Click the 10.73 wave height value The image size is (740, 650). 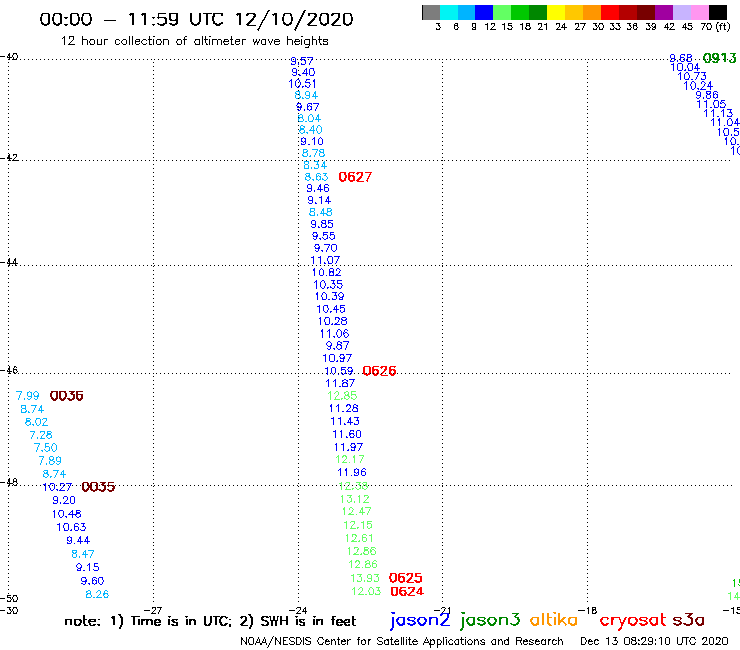tap(692, 76)
